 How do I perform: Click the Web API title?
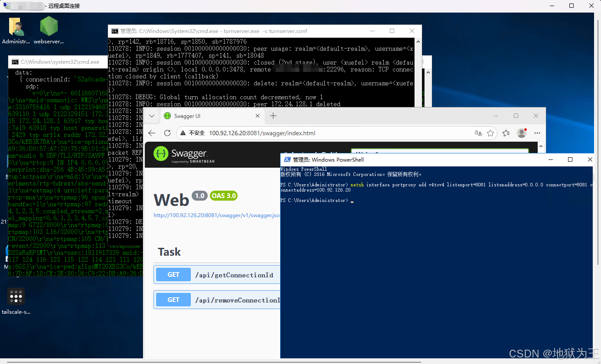[x=171, y=200]
